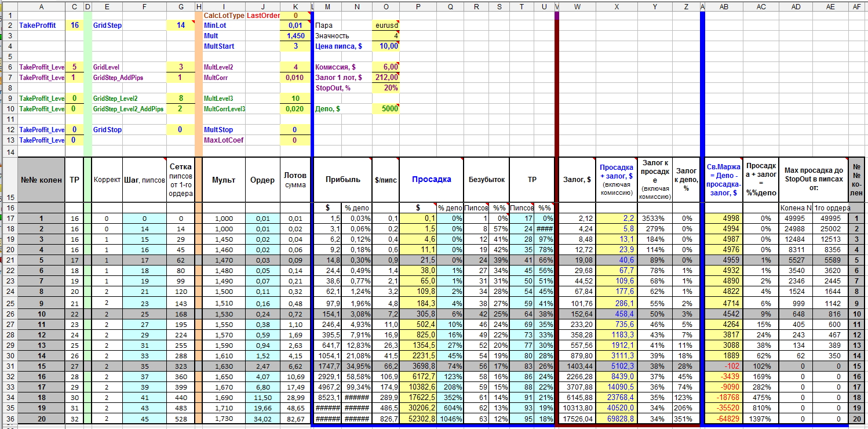Click column header K

tap(296, 6)
